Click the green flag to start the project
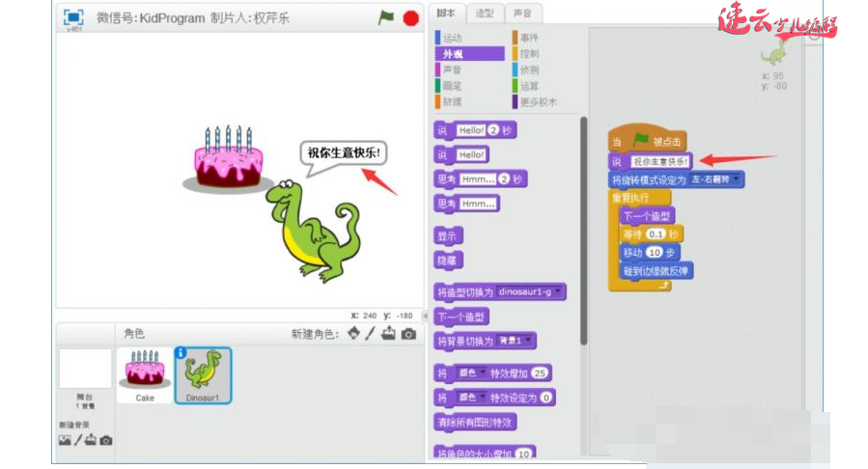The height and width of the screenshot is (469, 868). 386,17
